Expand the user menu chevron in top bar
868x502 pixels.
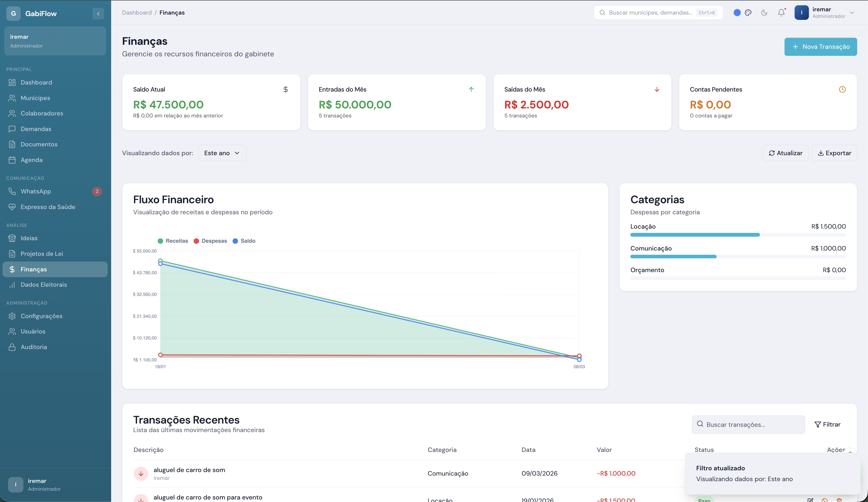coord(852,13)
